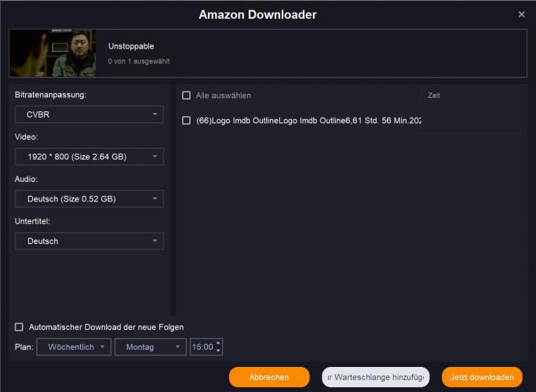Click the Zeit column header
Image resolution: width=536 pixels, height=392 pixels.
tap(434, 96)
